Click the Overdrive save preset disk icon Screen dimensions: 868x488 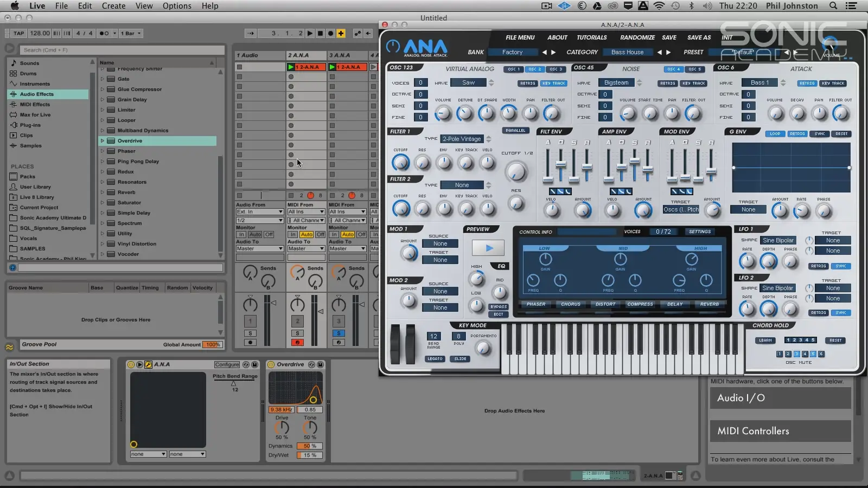click(320, 364)
